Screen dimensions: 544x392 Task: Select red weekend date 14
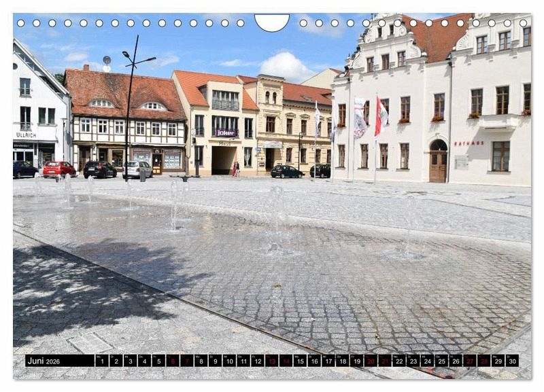[x=286, y=361]
